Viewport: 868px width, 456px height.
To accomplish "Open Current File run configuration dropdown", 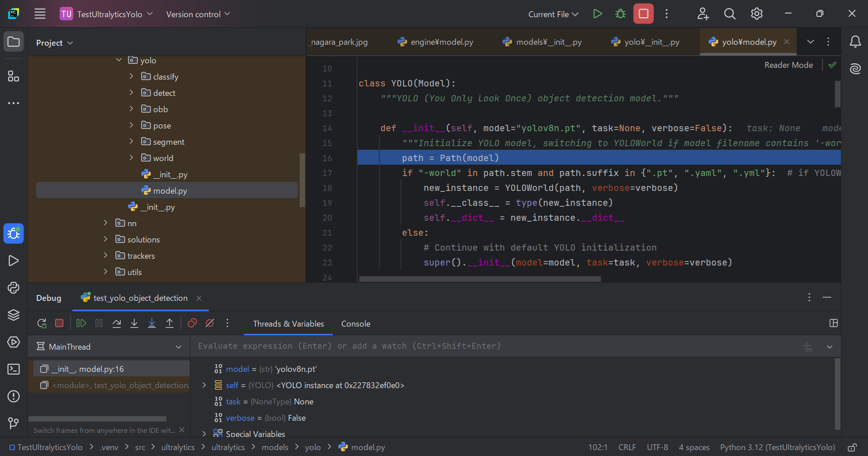I will 553,14.
